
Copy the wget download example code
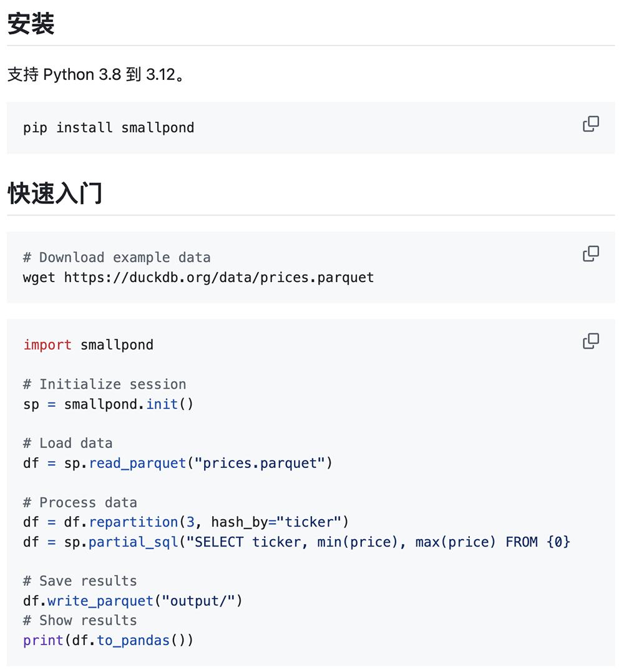tap(590, 254)
